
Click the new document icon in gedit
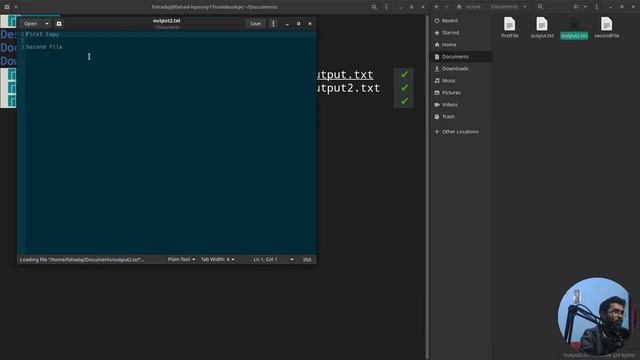(x=59, y=24)
